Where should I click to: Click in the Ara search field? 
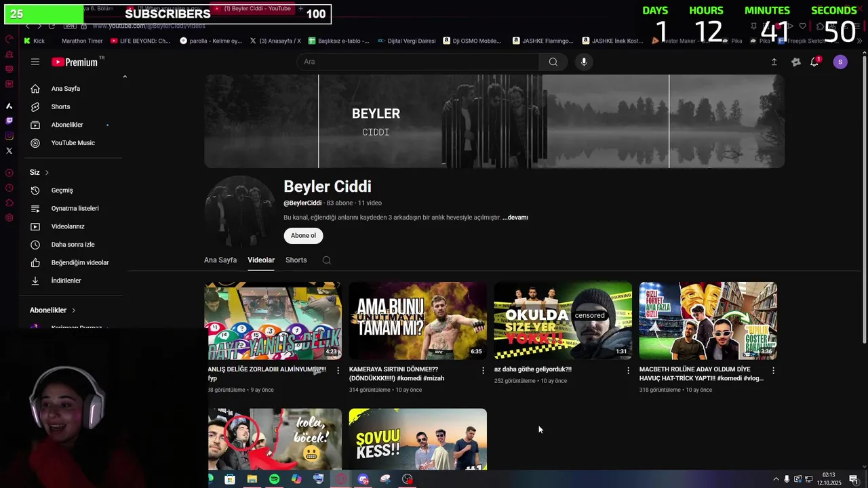pyautogui.click(x=418, y=62)
